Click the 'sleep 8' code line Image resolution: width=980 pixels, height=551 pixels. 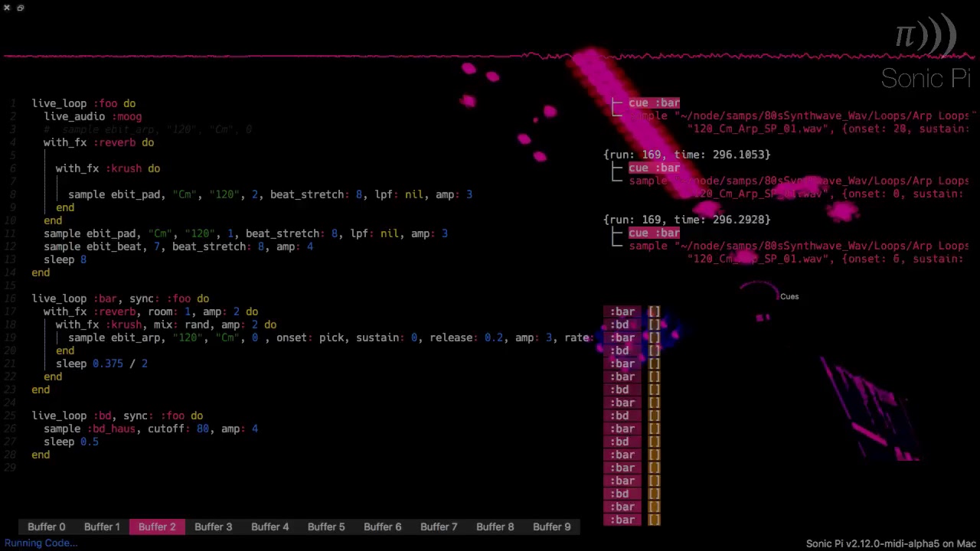click(x=65, y=259)
